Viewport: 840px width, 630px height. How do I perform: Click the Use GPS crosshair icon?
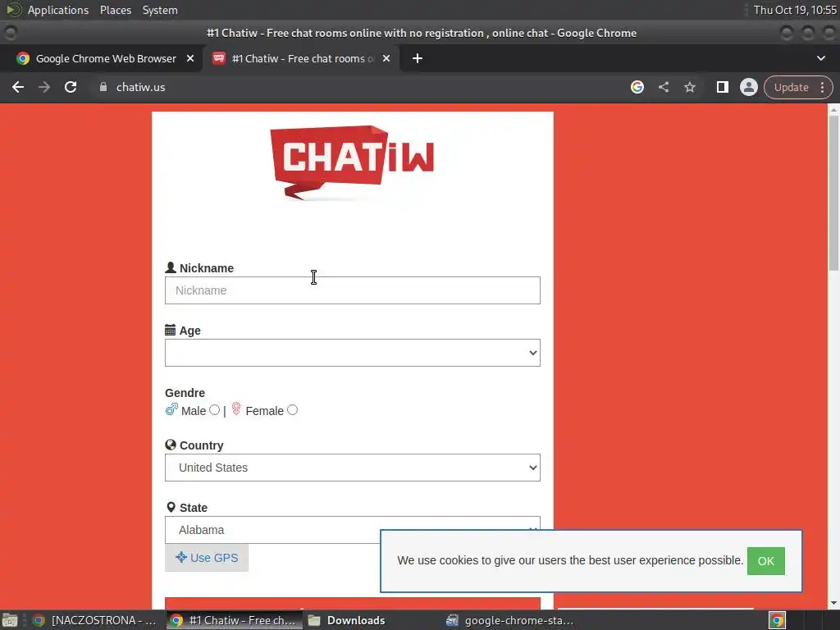(181, 557)
